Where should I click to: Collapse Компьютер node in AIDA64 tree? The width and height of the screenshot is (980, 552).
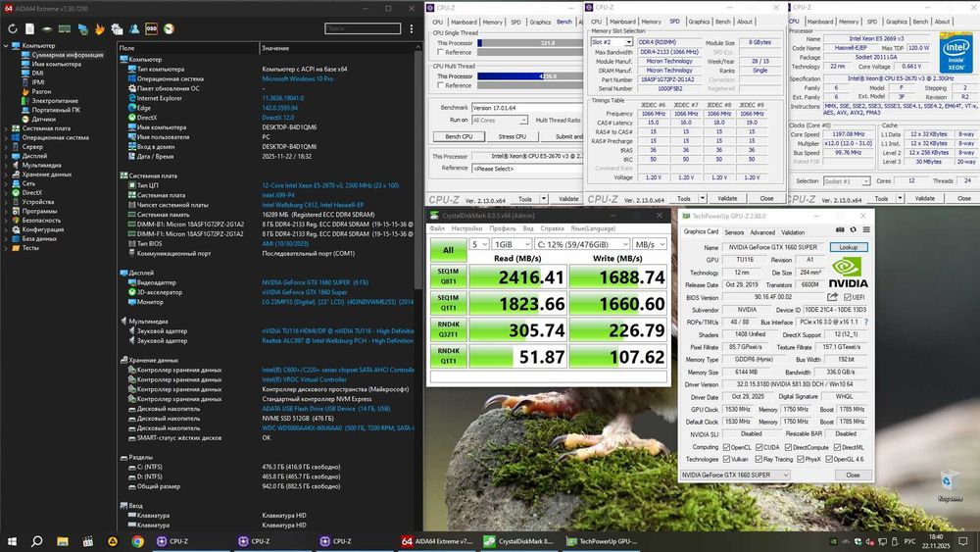pyautogui.click(x=6, y=46)
